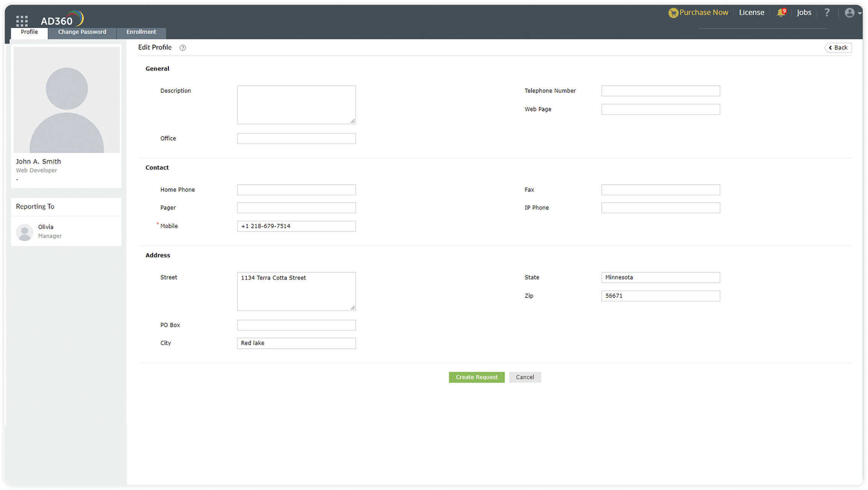
Task: Click John A. Smith profile picture
Action: click(x=67, y=100)
